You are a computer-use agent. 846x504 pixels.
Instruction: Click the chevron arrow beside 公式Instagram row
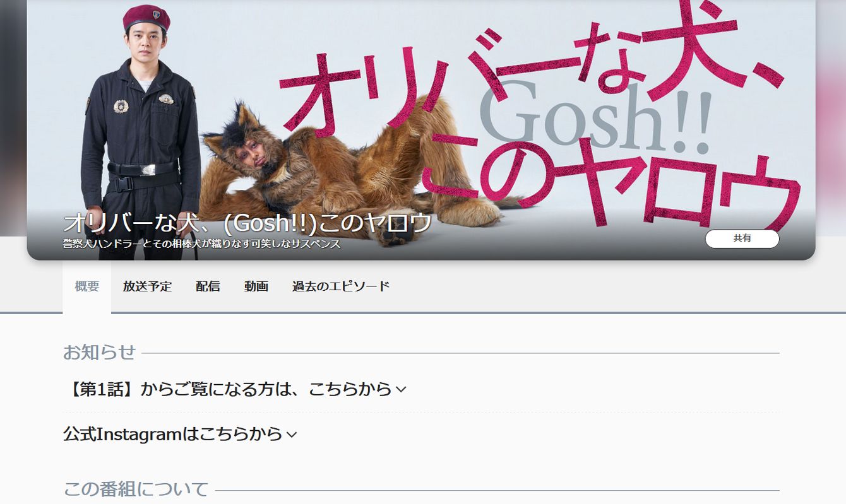tap(291, 435)
